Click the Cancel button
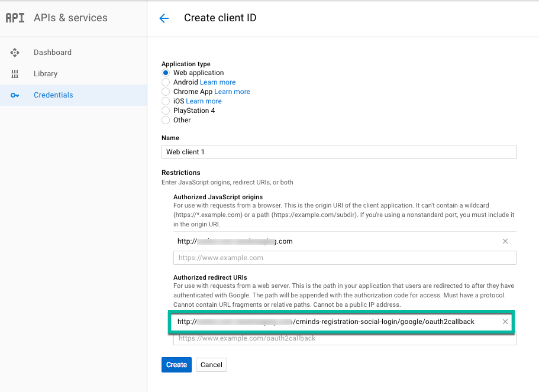This screenshot has width=539, height=392. (211, 365)
